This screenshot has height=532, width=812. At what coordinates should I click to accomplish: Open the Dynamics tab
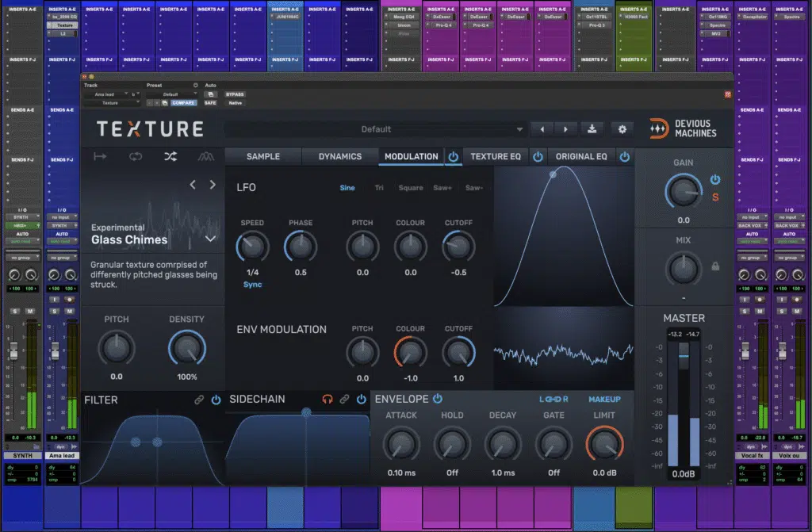(340, 156)
